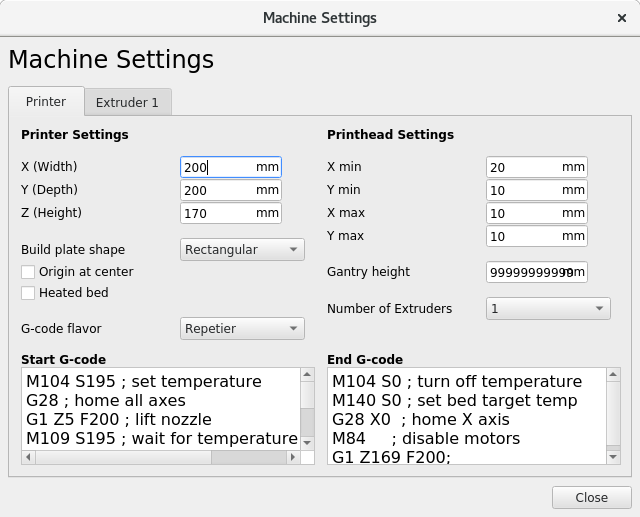
Task: Click the 'G1 Z169 F200;' line
Action: 391,457
